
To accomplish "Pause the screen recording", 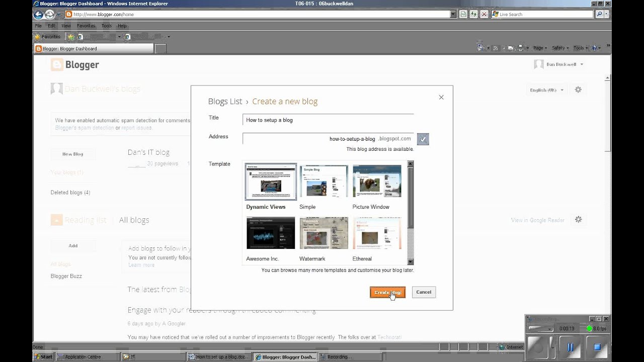I will 570,347.
